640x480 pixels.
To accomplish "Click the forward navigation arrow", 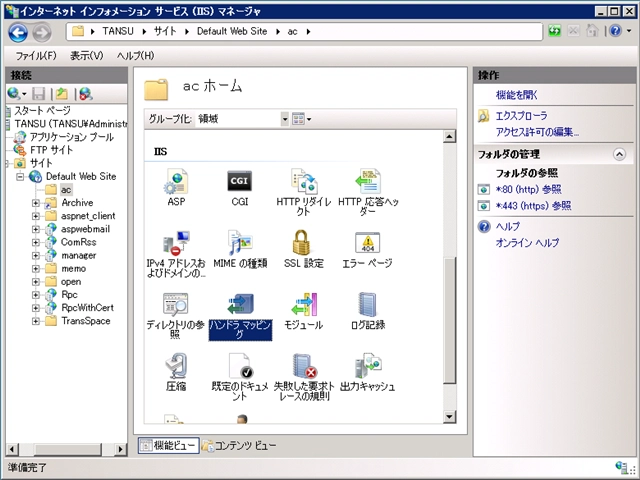I will pyautogui.click(x=42, y=32).
